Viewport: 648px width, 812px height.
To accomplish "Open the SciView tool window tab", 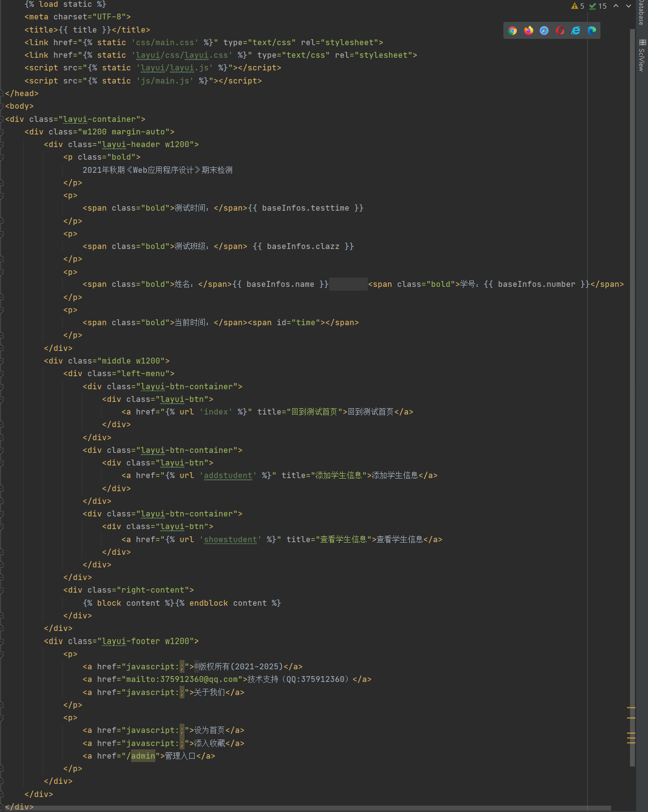I will [x=642, y=60].
